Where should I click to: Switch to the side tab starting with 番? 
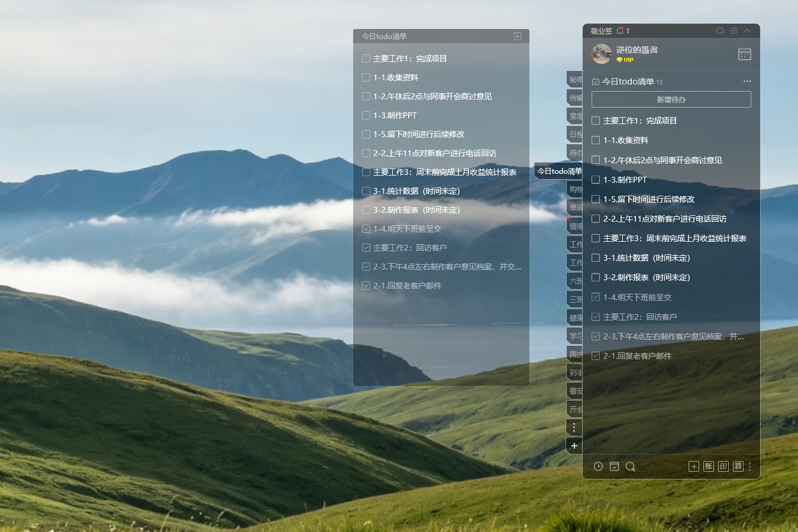point(574,391)
